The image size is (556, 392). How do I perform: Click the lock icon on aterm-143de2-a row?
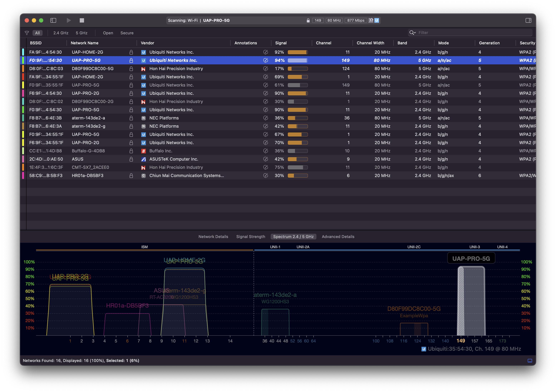131,118
